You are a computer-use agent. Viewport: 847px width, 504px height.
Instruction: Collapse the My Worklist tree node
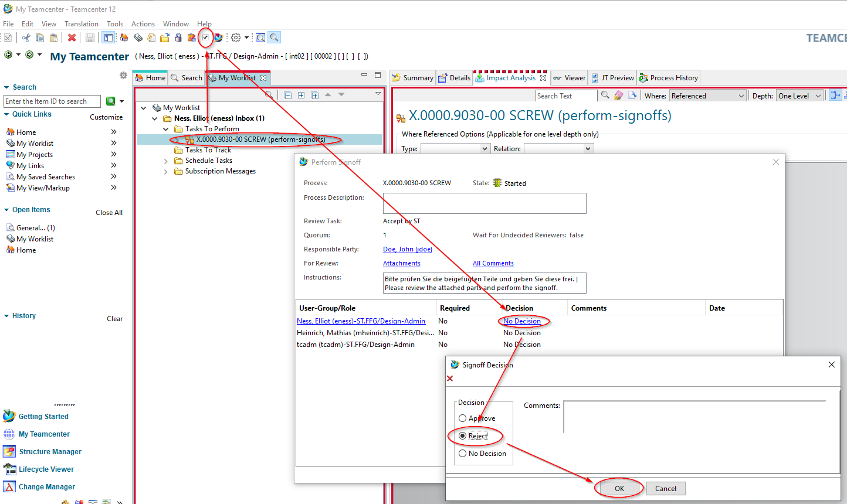144,108
